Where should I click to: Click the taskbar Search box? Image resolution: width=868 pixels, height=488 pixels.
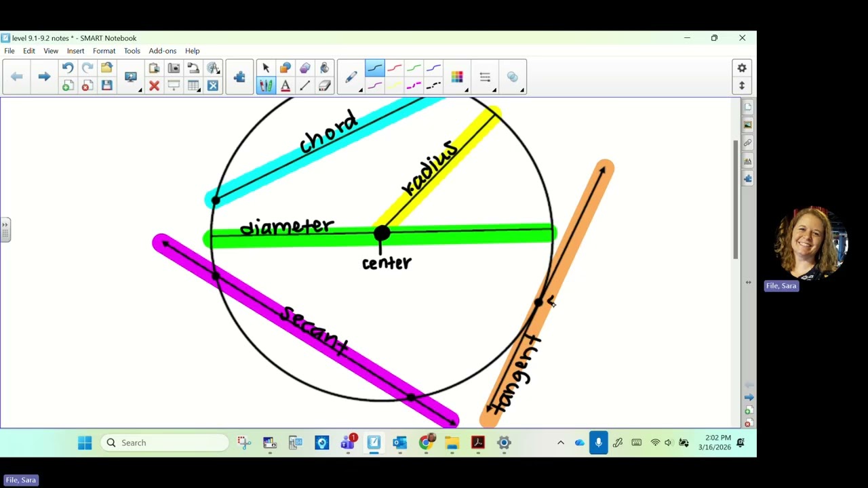coord(165,443)
